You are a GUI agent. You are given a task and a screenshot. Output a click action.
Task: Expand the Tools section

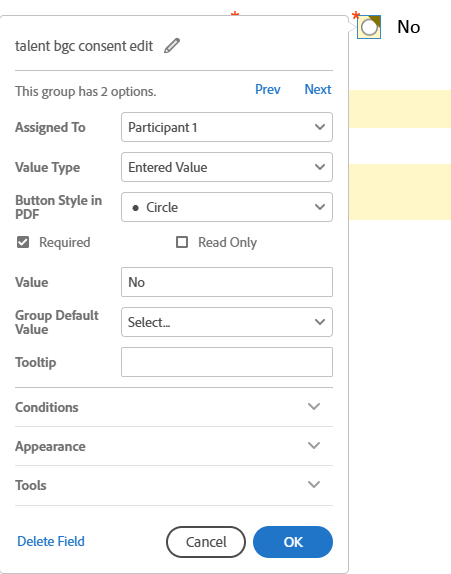(x=174, y=485)
